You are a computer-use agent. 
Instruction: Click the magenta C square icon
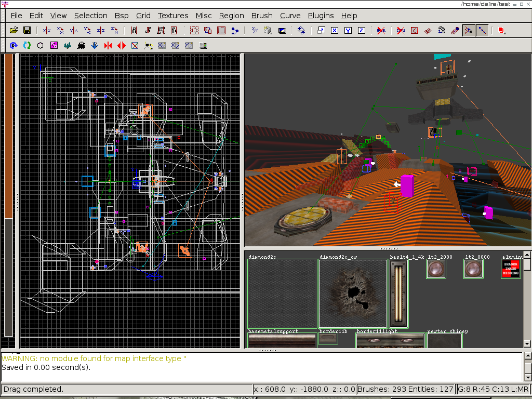[x=54, y=46]
